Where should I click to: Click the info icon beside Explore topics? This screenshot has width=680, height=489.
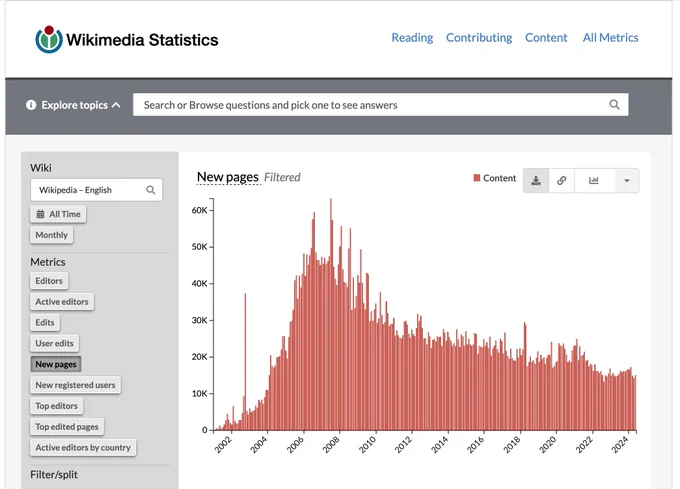coord(31,105)
